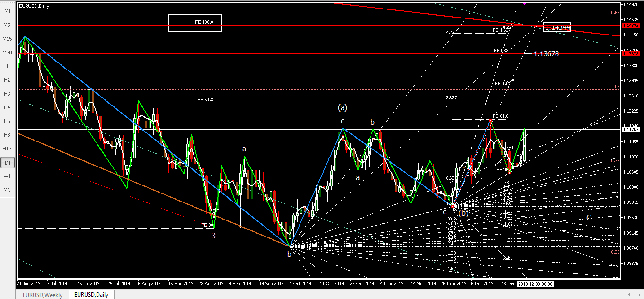Click the active D1 timeframe button
The width and height of the screenshot is (644, 299).
coord(7,162)
